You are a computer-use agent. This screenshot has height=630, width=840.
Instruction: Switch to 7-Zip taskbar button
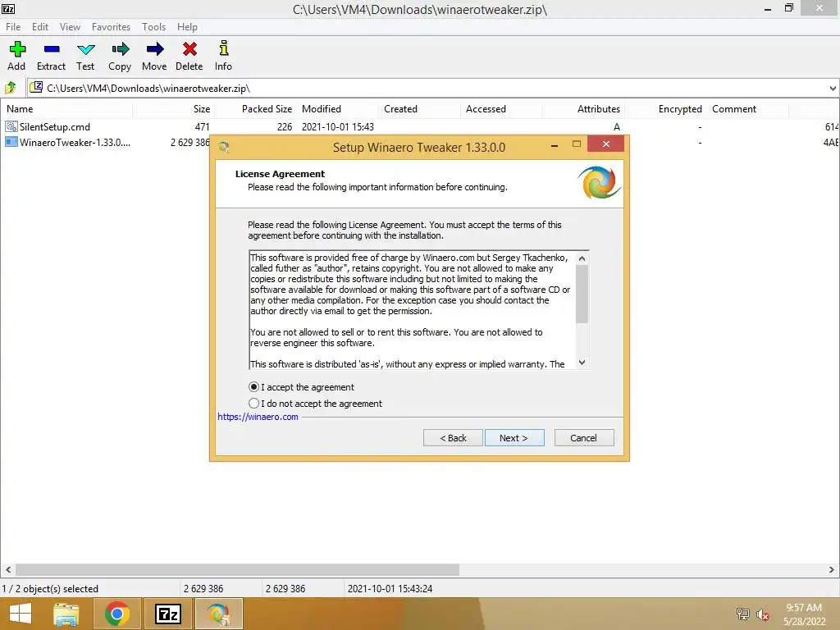click(x=167, y=614)
